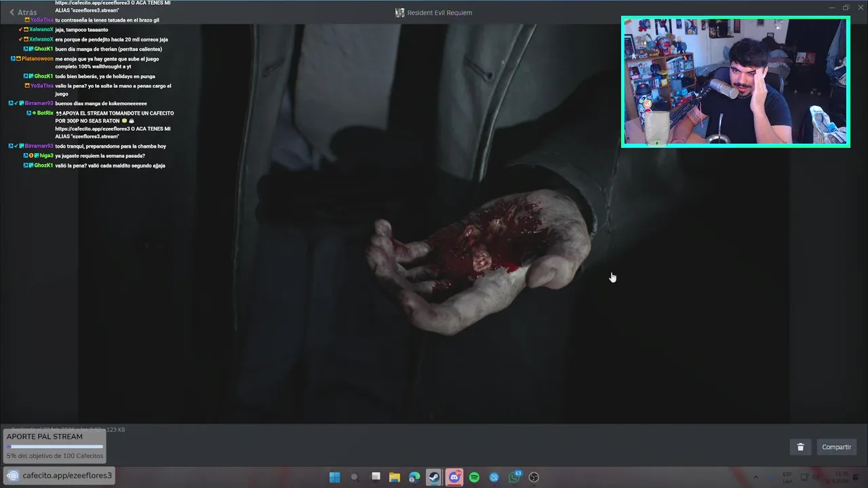Click Birraman93's "todo tranqui, preparandome" message
This screenshot has width=868, height=488.
(111, 146)
